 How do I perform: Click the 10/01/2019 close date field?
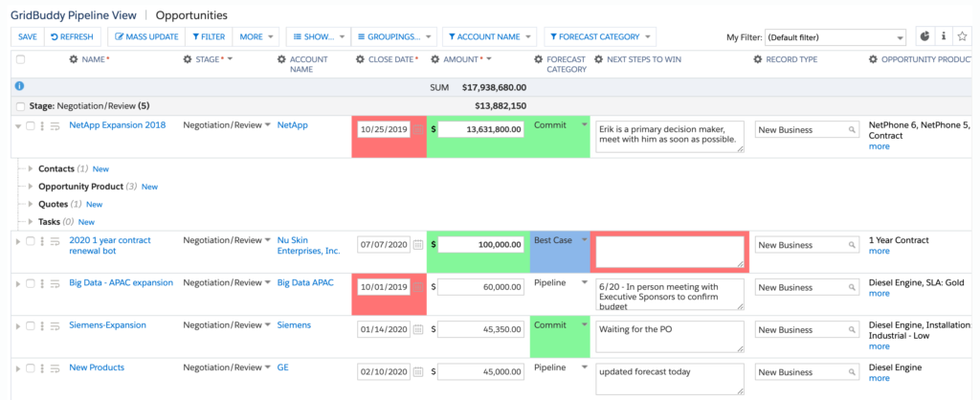point(384,287)
